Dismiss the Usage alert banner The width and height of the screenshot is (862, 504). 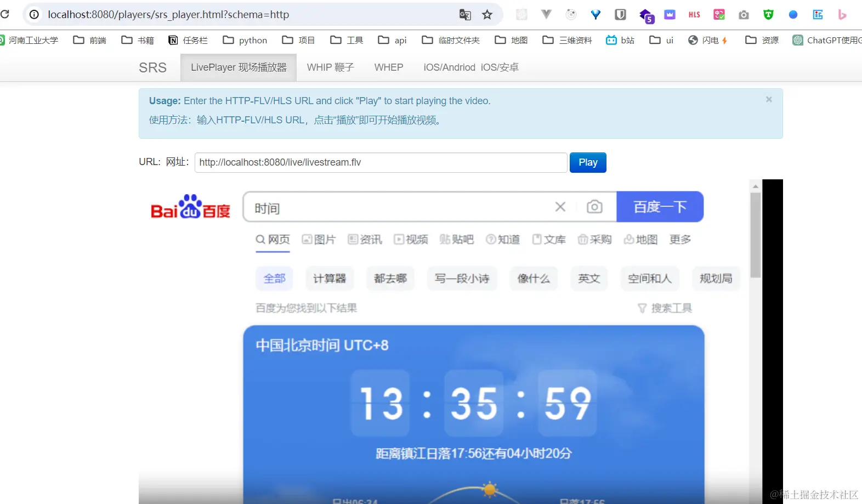pos(769,99)
